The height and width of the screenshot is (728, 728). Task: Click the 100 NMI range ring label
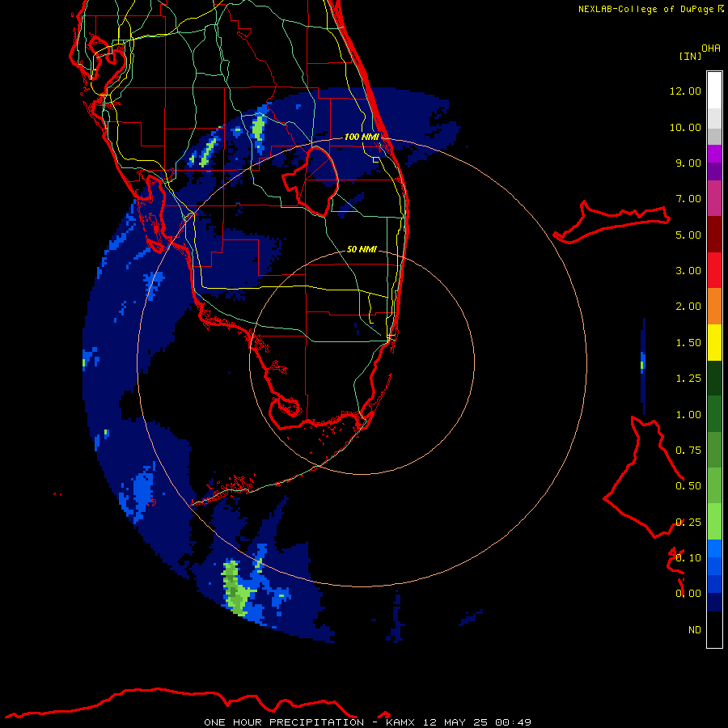click(362, 137)
